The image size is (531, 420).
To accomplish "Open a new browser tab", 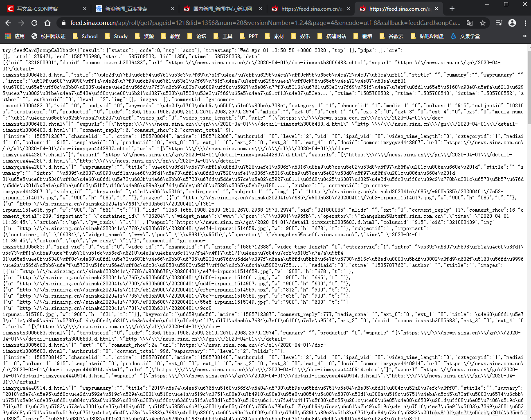I will 452,9.
